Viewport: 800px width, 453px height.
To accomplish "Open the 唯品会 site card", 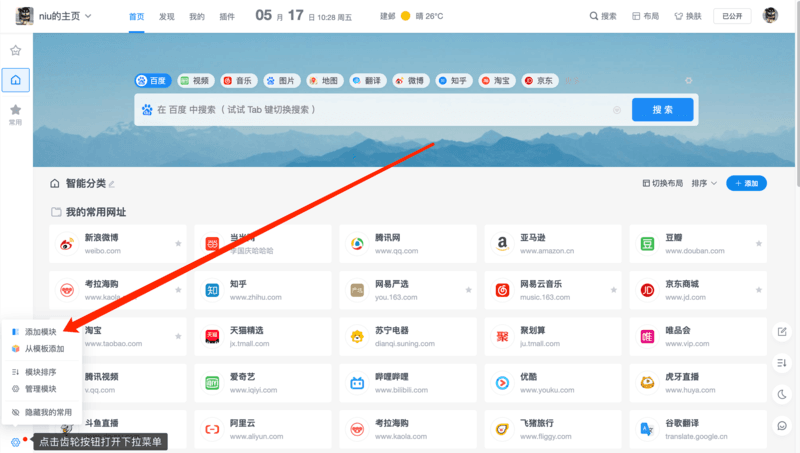I will tap(698, 337).
